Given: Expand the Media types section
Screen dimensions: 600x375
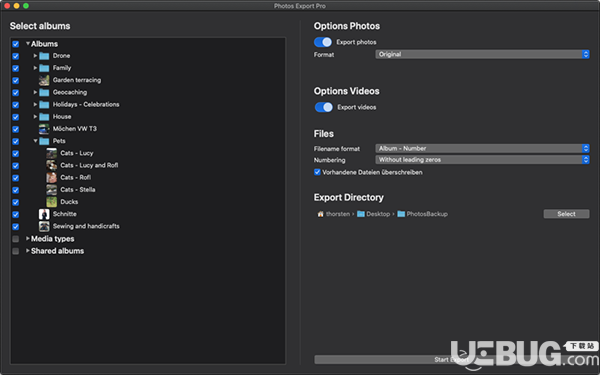Looking at the screenshot, I should (28, 238).
